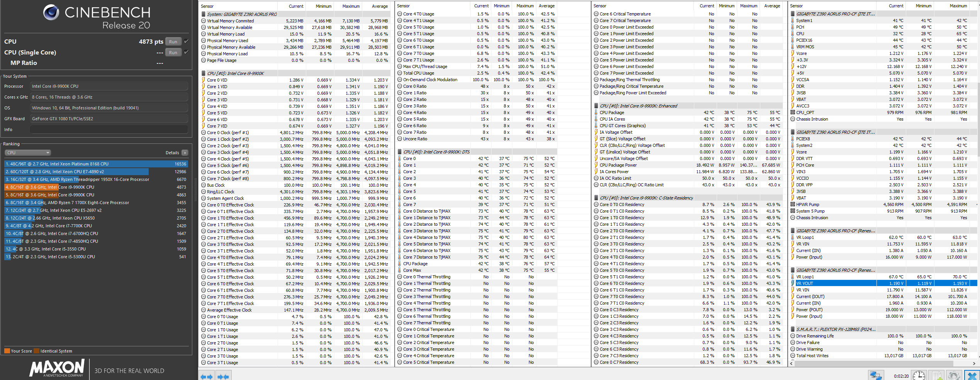Click the Drive Remaining Life icon
This screenshot has width=980, height=380.
coord(792,336)
